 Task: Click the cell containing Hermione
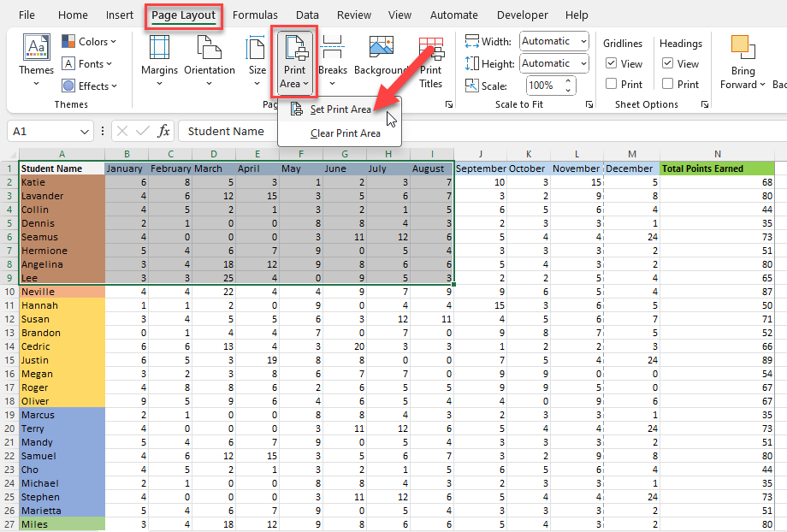62,251
